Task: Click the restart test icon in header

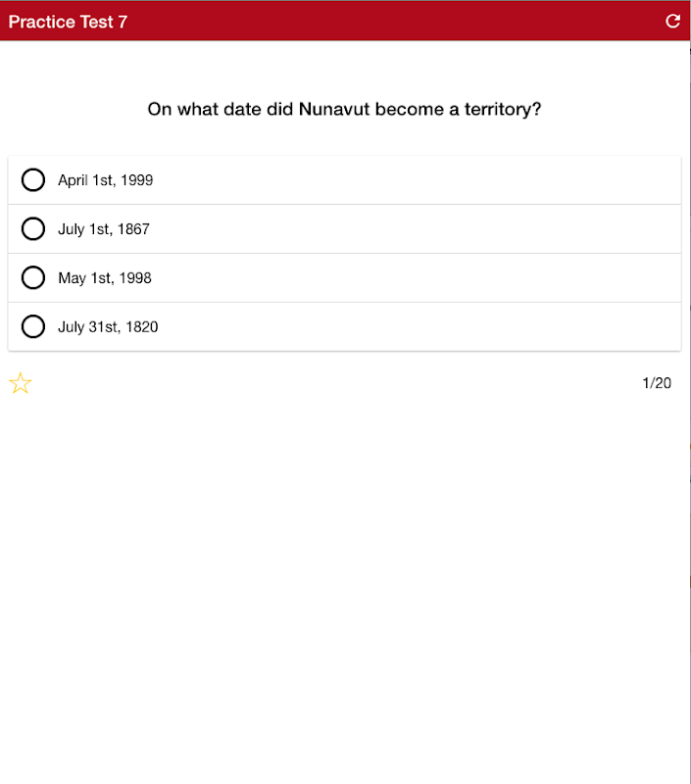Action: pos(672,22)
